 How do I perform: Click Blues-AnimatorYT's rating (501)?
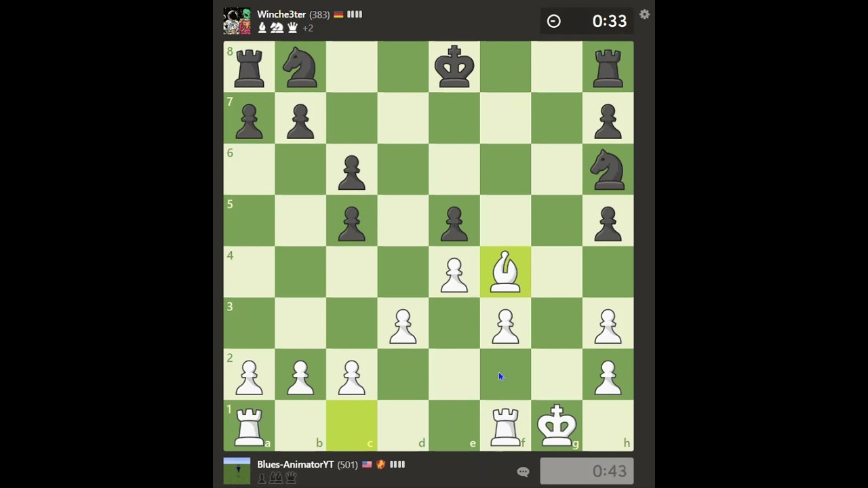pyautogui.click(x=347, y=464)
